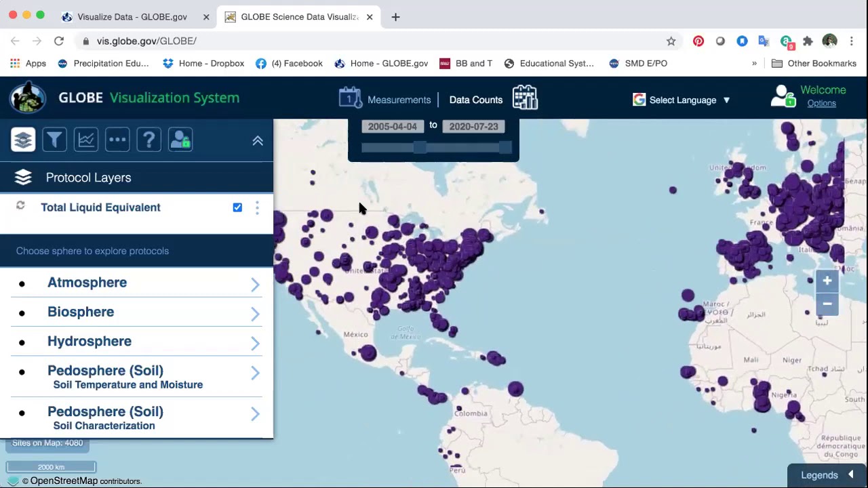This screenshot has height=488, width=868.
Task: Click the right handle of date slider
Action: point(505,147)
